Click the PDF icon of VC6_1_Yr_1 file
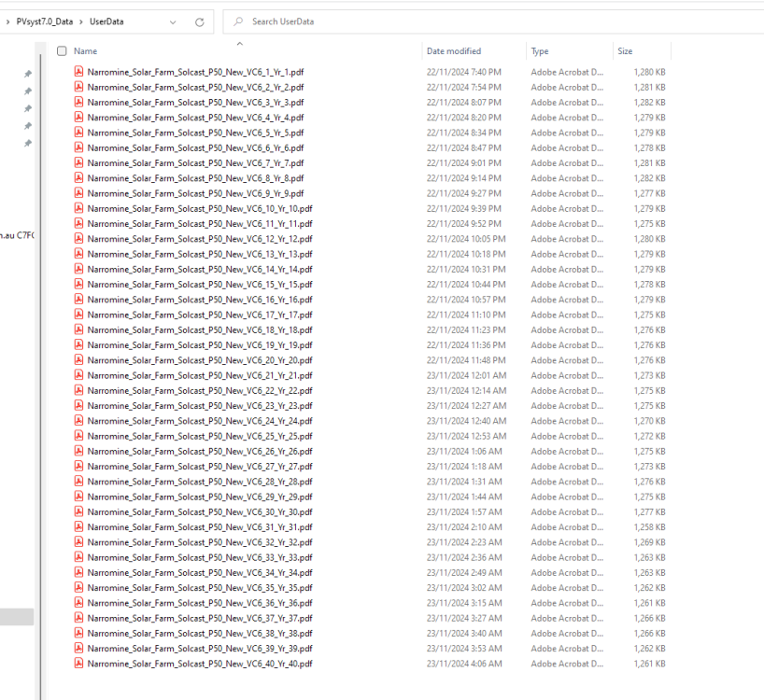This screenshot has width=764, height=700. click(79, 72)
